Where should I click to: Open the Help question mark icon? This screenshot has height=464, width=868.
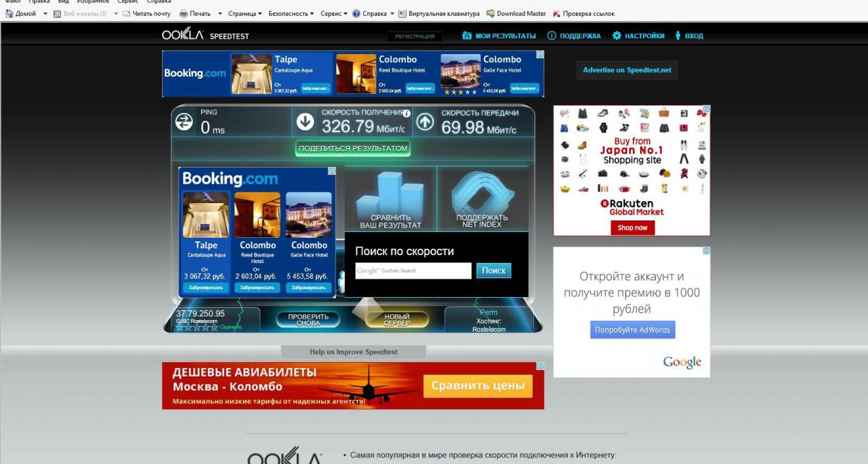[x=357, y=14]
